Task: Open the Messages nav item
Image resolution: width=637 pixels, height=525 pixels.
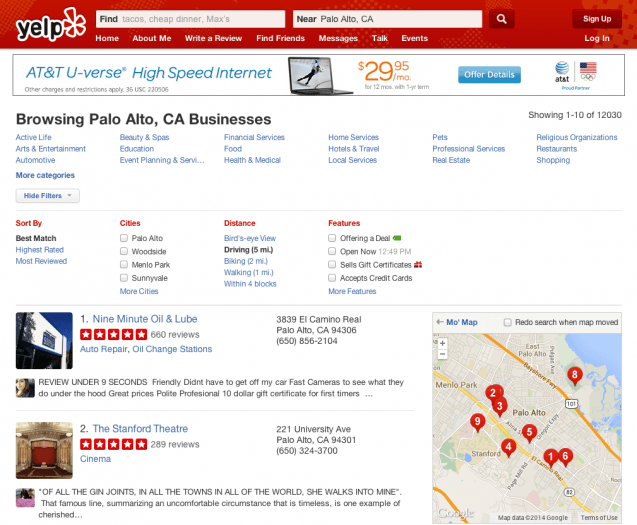Action: (x=338, y=38)
